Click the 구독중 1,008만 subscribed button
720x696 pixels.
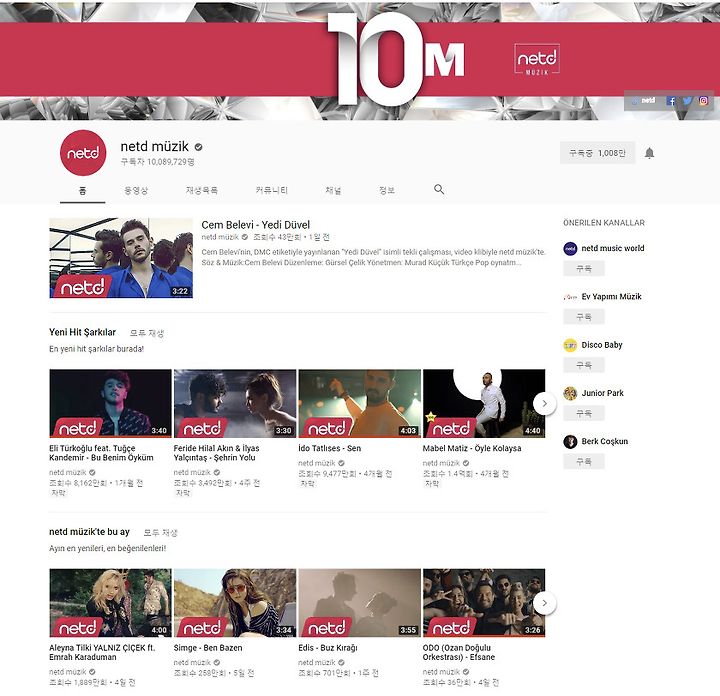(x=597, y=153)
